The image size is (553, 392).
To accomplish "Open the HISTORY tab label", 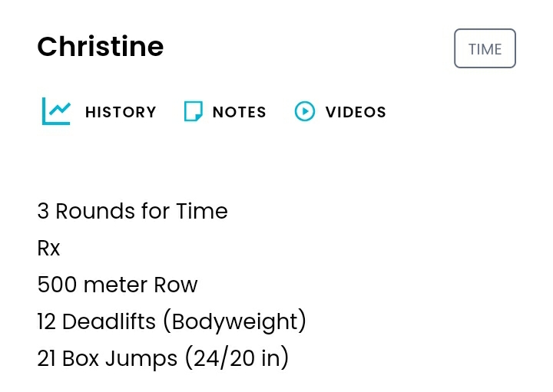I will tap(121, 112).
